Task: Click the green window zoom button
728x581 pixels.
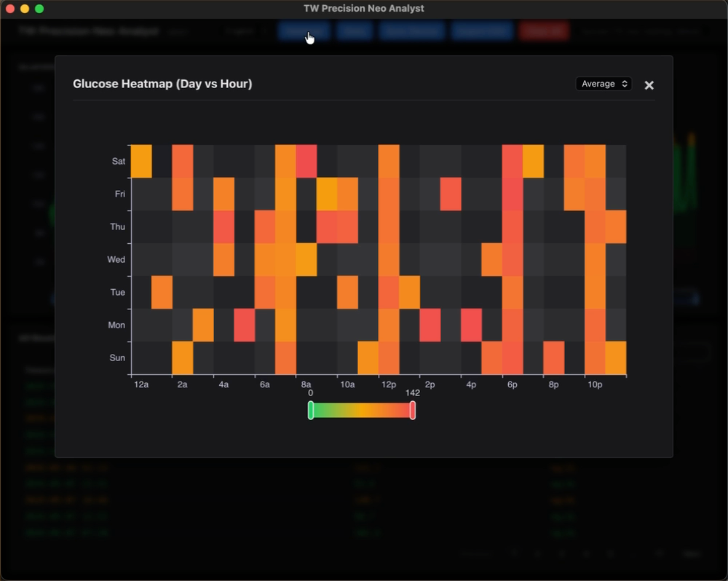Action: pyautogui.click(x=39, y=8)
